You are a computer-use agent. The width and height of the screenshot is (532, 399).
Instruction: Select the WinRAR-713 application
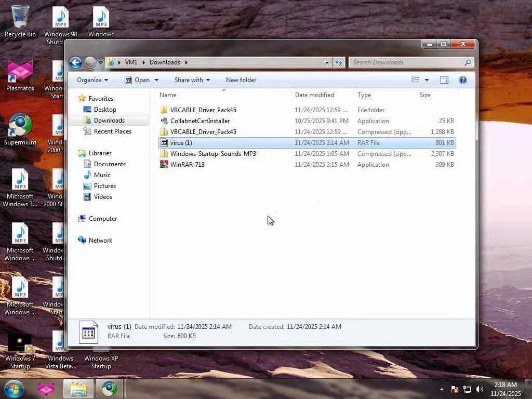307,165
